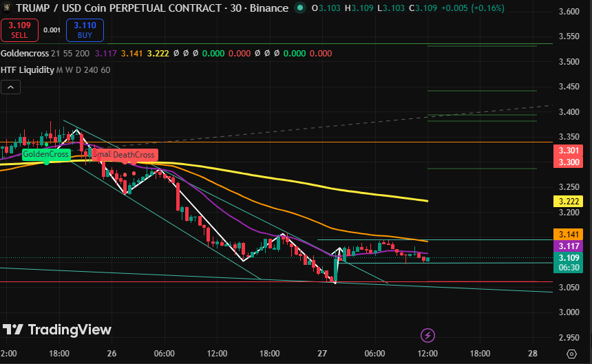Click the purple lightning bolt event icon

(x=427, y=335)
